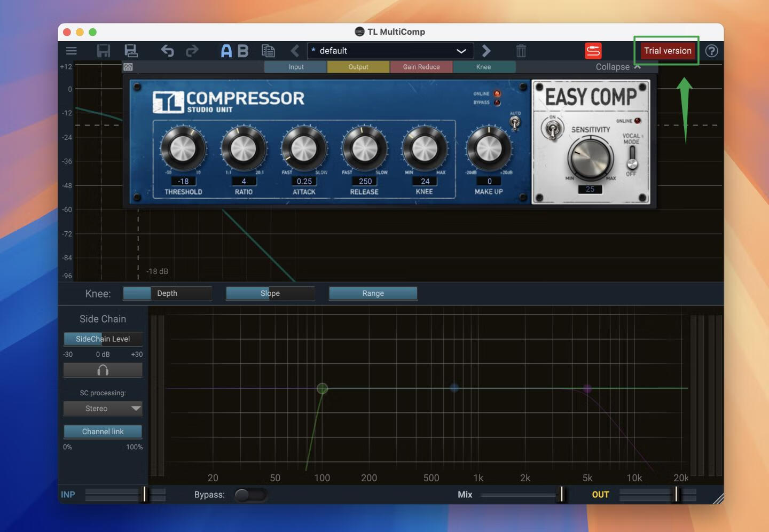Click the Knee value field showing 24
Viewport: 769px width, 532px height.
point(425,182)
